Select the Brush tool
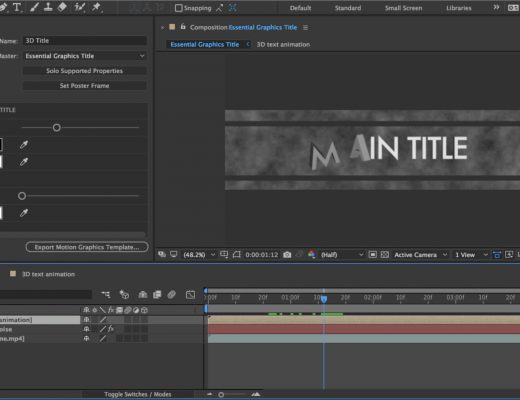Viewport: 520px width, 400px height. click(34, 7)
